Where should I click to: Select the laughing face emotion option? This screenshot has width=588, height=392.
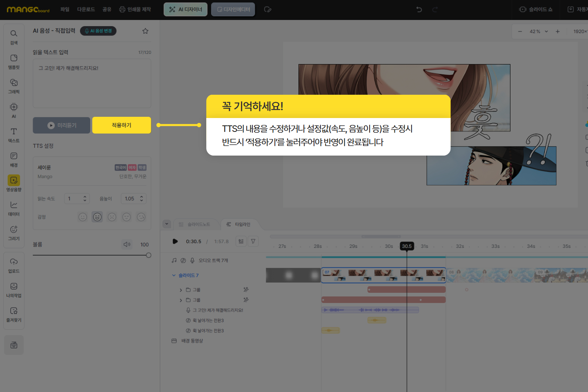[97, 217]
